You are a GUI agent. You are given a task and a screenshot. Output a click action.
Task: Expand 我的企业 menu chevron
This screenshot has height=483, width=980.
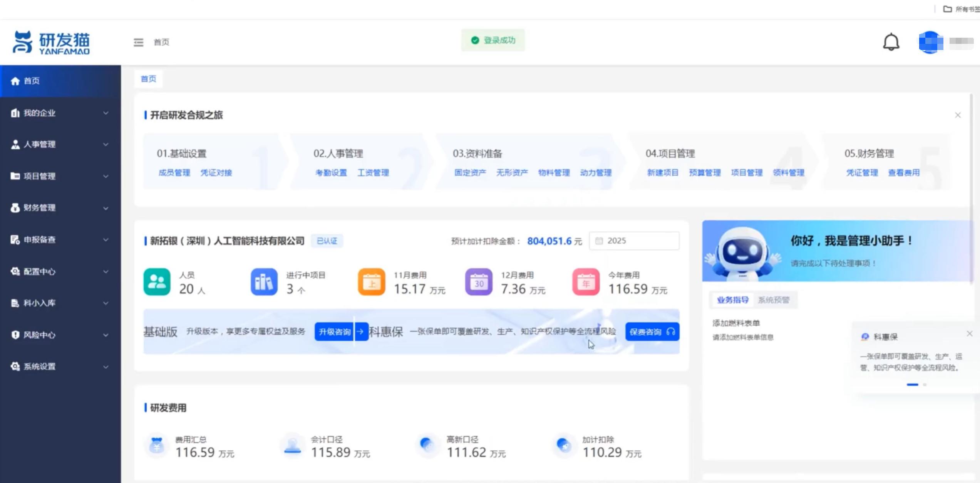pos(106,113)
